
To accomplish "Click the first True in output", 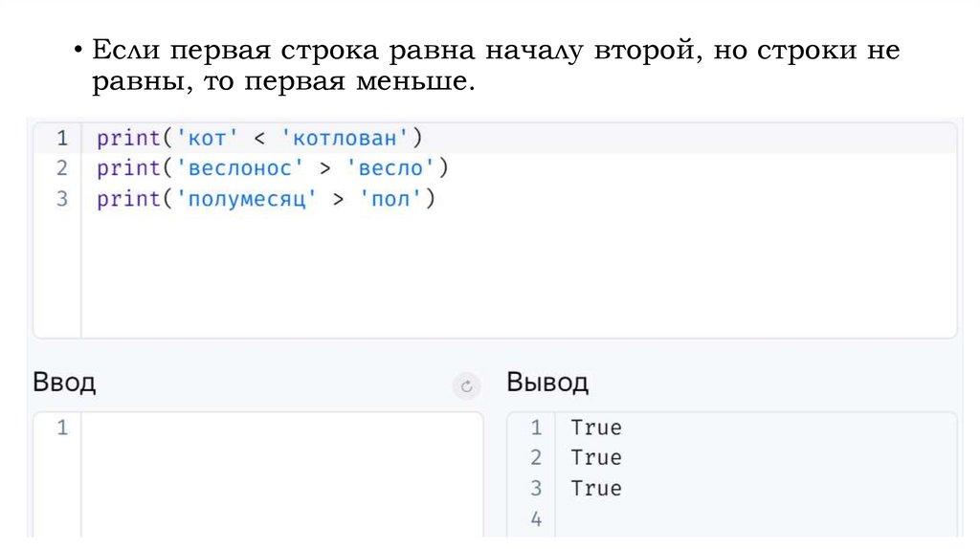I will [595, 428].
